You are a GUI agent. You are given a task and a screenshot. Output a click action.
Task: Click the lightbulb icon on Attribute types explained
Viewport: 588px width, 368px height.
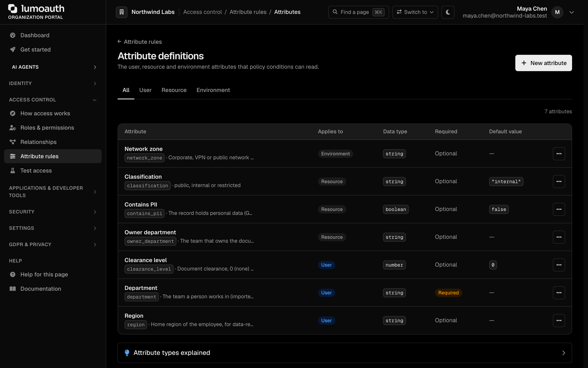pos(127,353)
